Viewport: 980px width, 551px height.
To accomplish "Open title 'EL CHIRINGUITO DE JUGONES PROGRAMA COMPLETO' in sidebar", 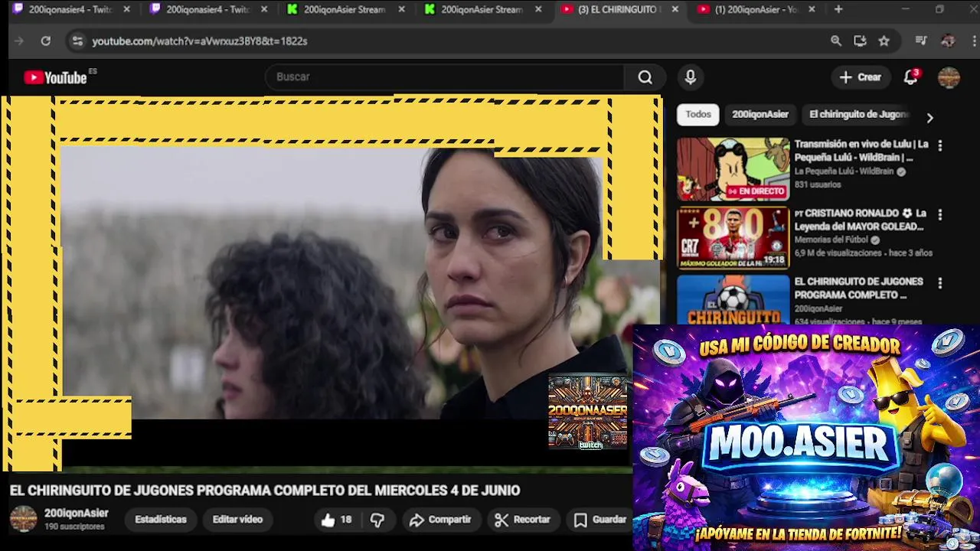I will pyautogui.click(x=859, y=289).
